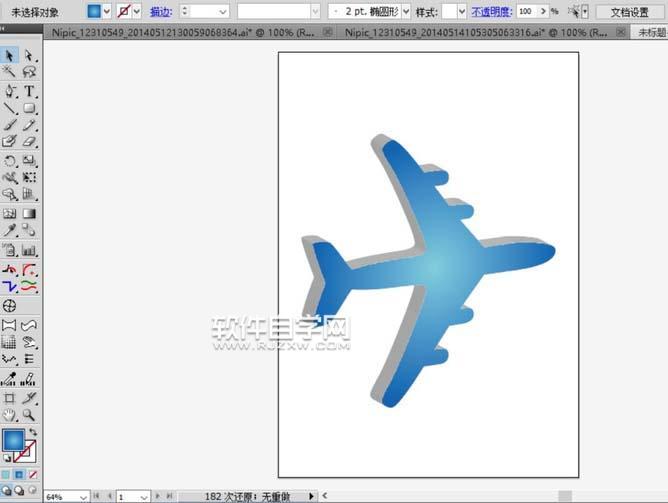Viewport: 668px width, 503px height.
Task: Adjust the stroke weight stepper arrows
Action: click(x=184, y=11)
